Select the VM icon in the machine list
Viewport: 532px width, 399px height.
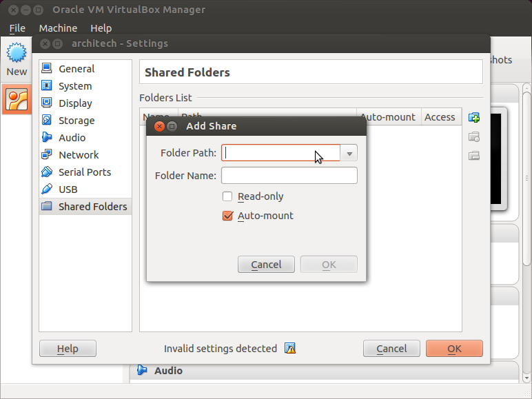[17, 99]
